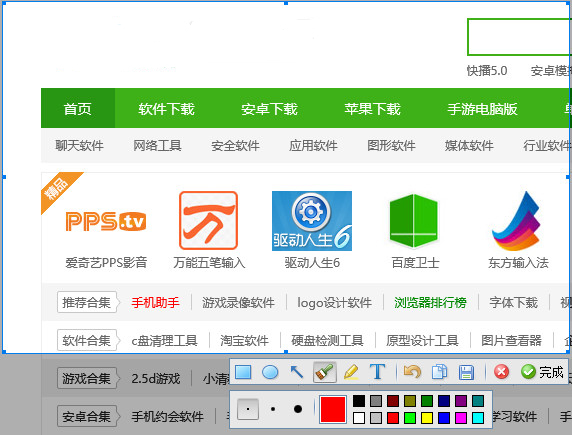Cancel the screenshot with the red X
This screenshot has width=572, height=435.
pos(502,372)
